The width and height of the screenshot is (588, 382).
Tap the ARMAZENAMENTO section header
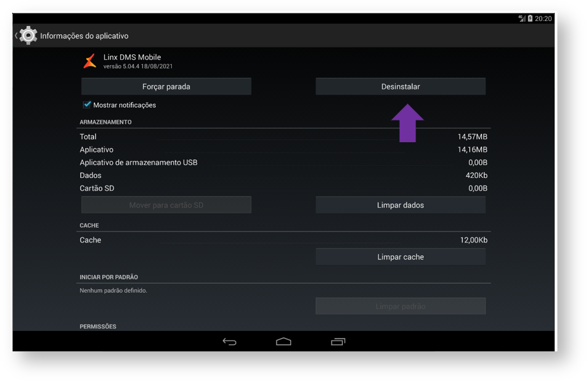point(105,122)
